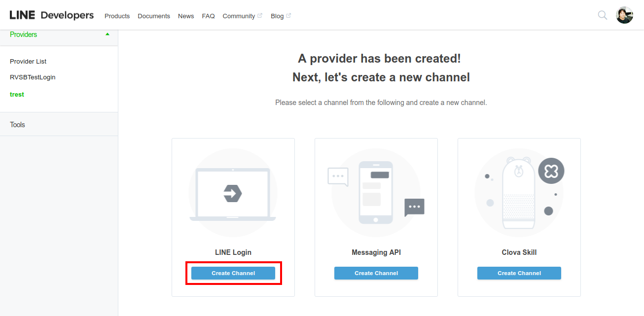This screenshot has width=644, height=316.
Task: Open the FAQ page
Action: pos(208,16)
